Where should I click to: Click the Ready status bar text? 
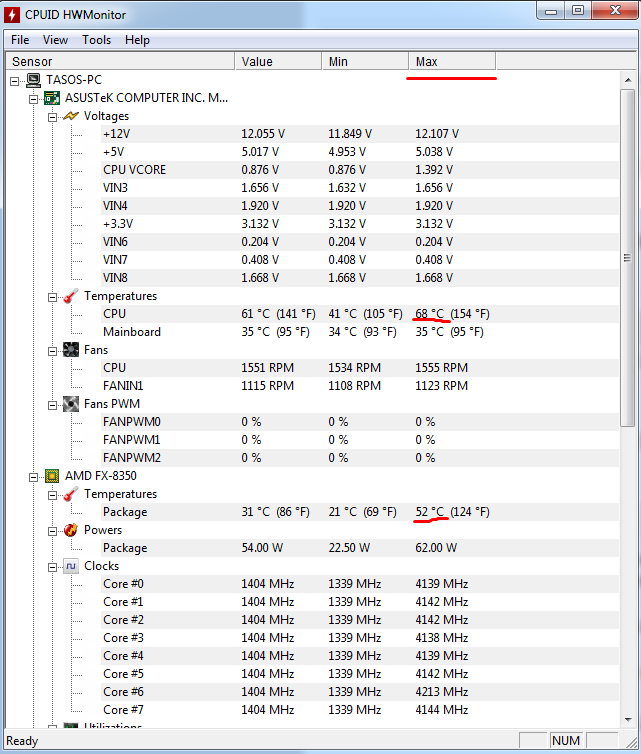22,741
